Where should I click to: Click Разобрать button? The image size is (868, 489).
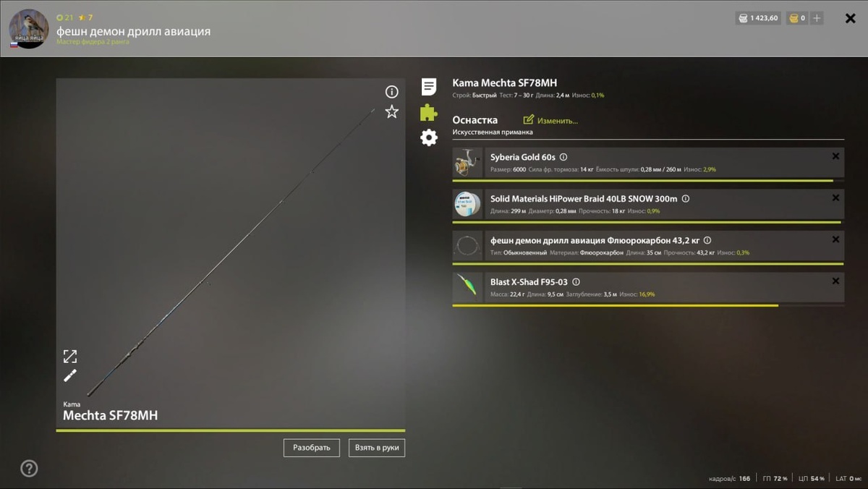[312, 448]
